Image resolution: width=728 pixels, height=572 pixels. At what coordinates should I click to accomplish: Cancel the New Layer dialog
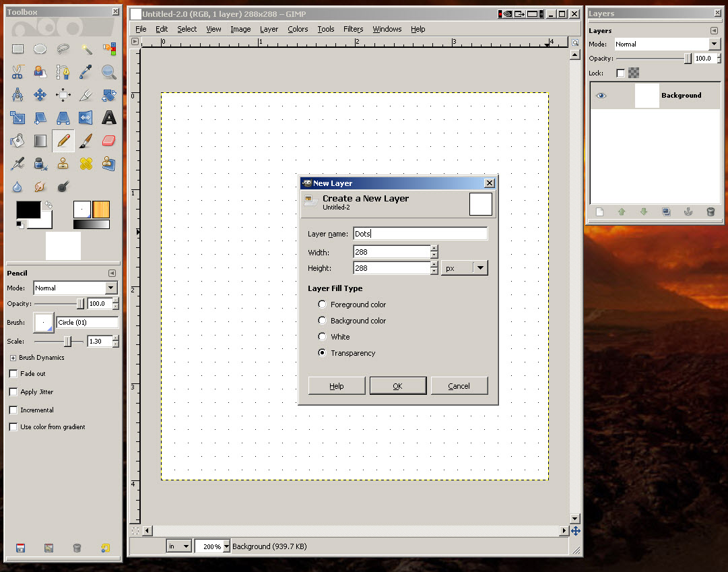pyautogui.click(x=459, y=386)
